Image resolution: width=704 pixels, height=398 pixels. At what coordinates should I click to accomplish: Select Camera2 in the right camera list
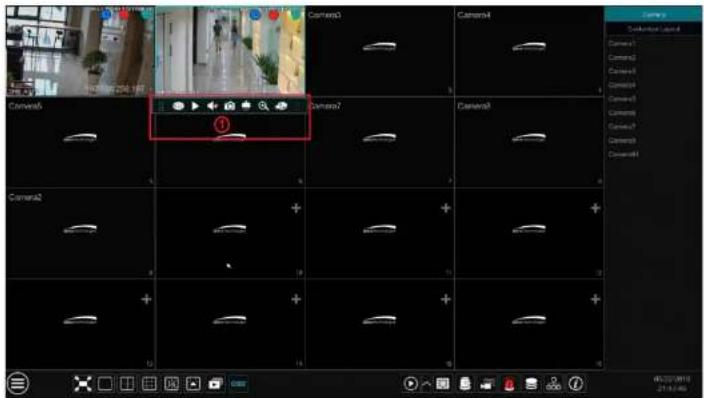click(x=622, y=57)
